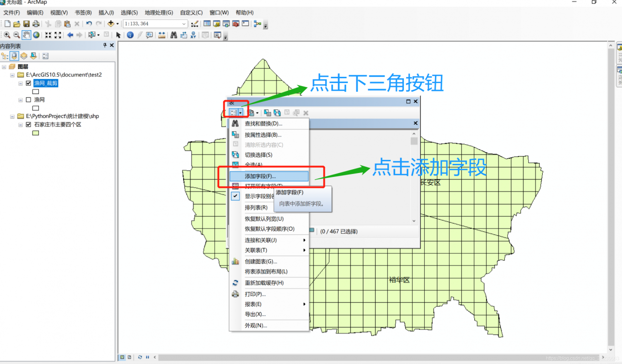Click the Fixed Zoom In arrows icon
Viewport: 622px width, 364px height.
[48, 35]
